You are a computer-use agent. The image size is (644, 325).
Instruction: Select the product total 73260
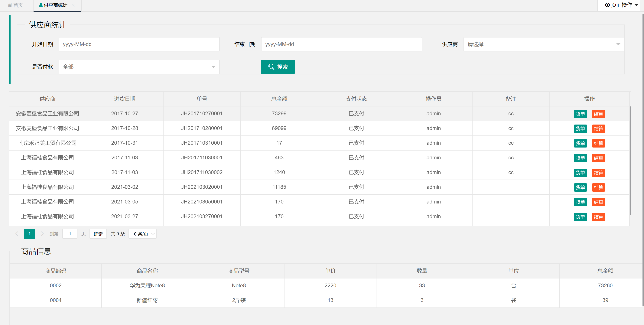605,285
